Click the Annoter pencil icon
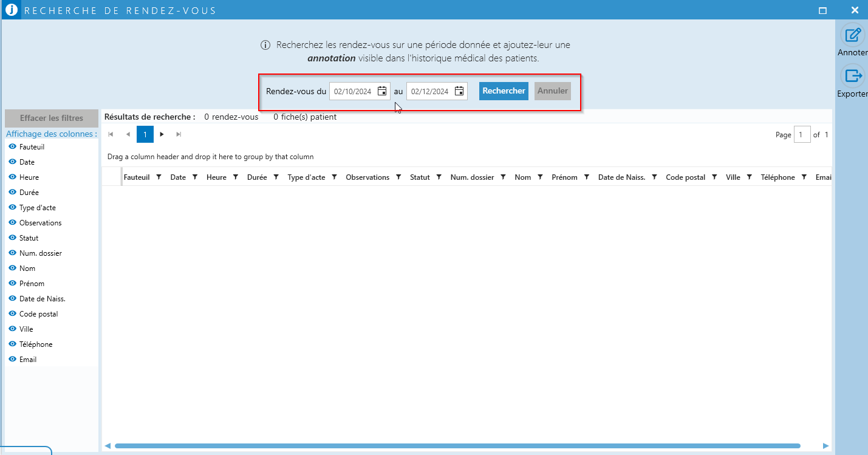The width and height of the screenshot is (868, 455). click(853, 35)
